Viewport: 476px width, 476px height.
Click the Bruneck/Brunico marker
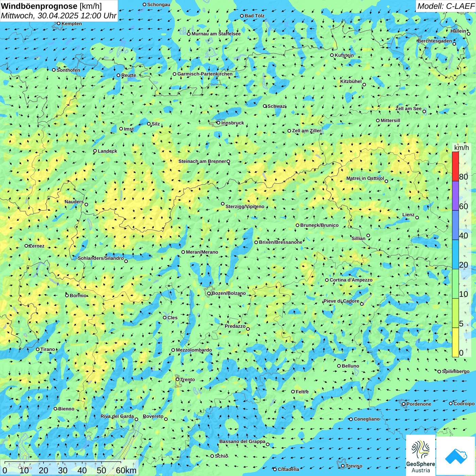[297, 225]
